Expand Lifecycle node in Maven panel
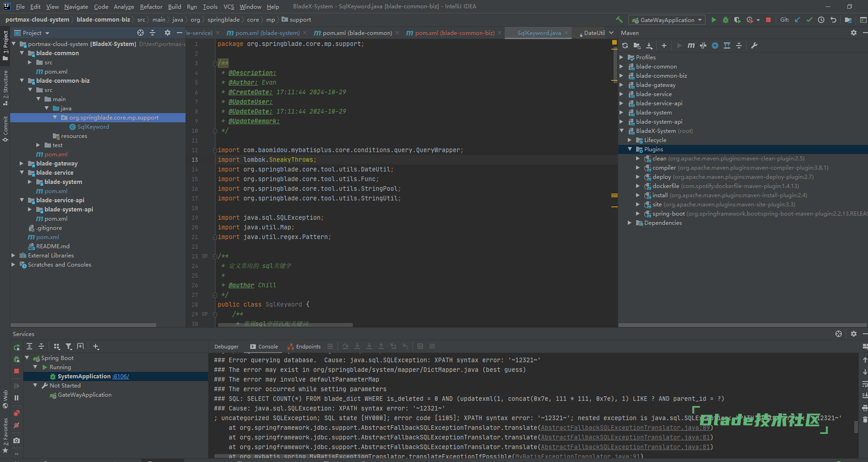Screen dimensions: 868x462 pyautogui.click(x=630, y=140)
